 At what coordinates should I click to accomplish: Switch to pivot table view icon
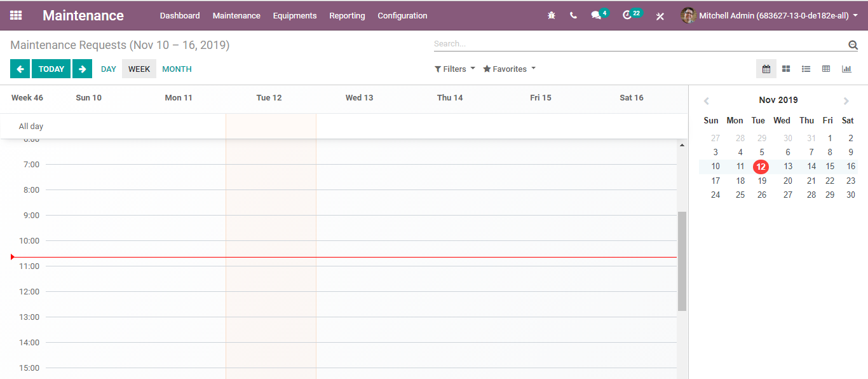pos(826,69)
